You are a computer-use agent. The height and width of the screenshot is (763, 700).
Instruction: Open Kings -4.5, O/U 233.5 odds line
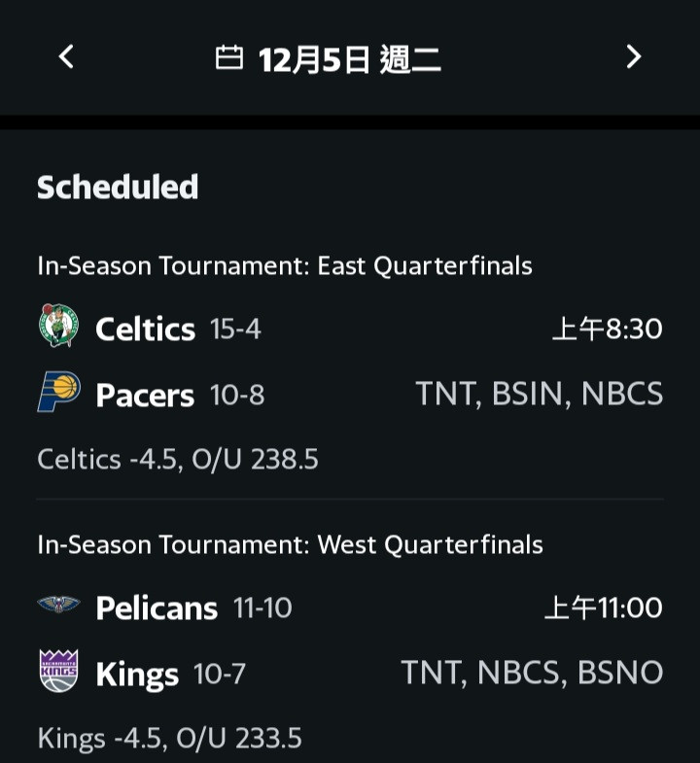[x=169, y=738]
